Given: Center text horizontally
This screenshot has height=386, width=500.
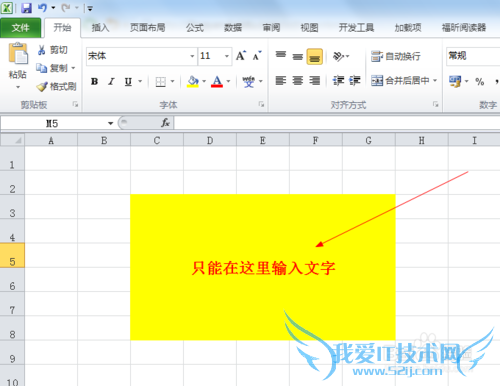Looking at the screenshot, I should pyautogui.click(x=298, y=81).
